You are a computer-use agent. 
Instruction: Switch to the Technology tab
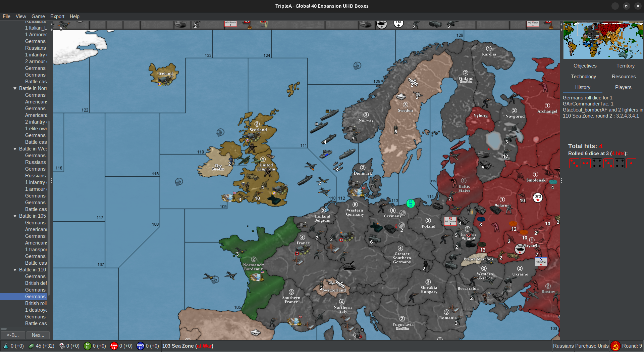click(x=583, y=77)
